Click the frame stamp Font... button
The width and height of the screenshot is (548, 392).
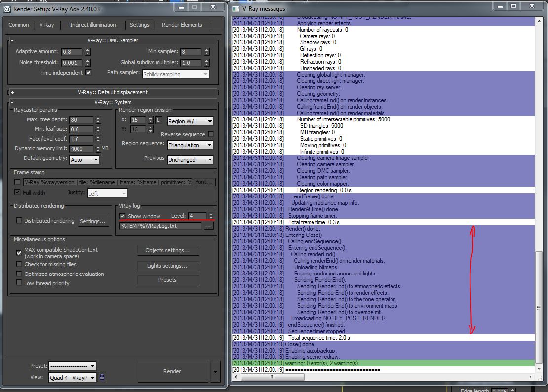[204, 182]
